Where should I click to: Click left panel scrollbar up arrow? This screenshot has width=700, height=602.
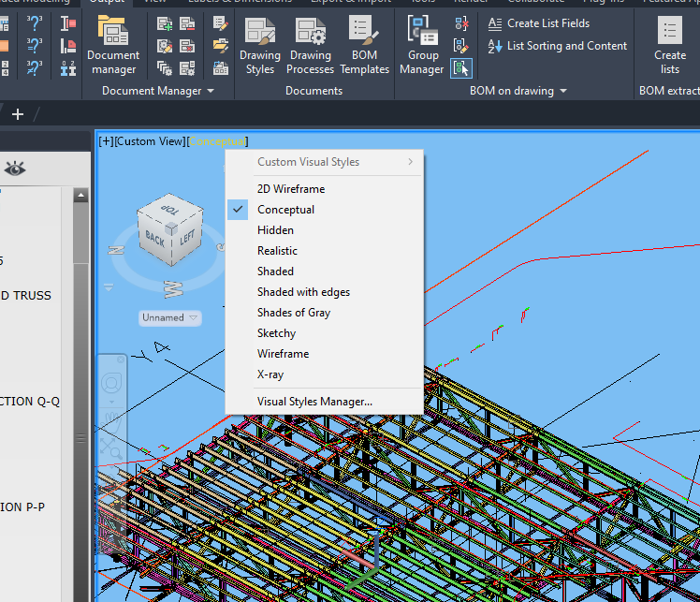coord(80,195)
